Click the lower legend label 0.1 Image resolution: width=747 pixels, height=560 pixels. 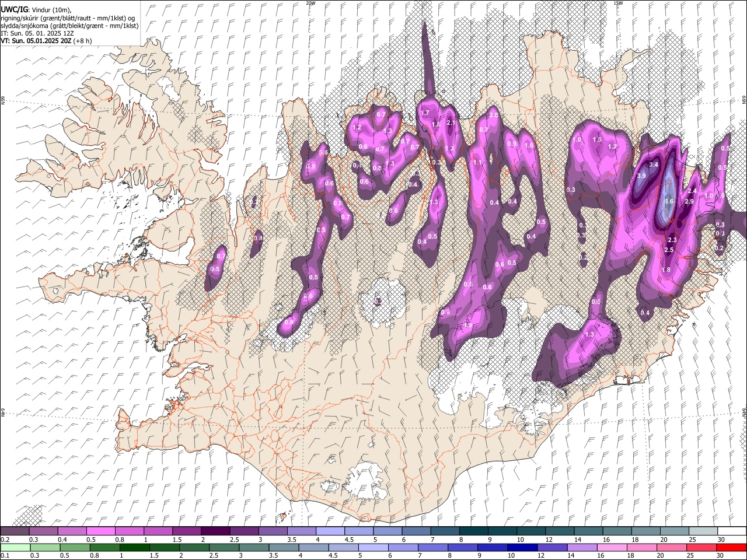6,556
